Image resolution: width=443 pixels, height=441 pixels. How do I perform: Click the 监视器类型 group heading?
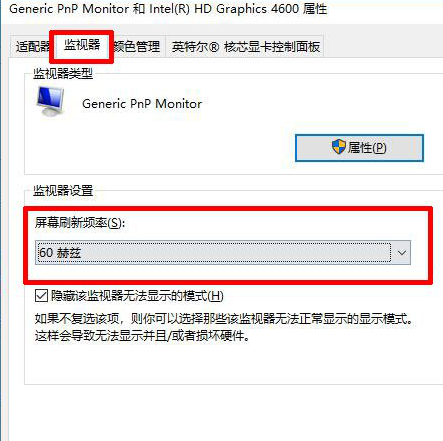point(63,73)
